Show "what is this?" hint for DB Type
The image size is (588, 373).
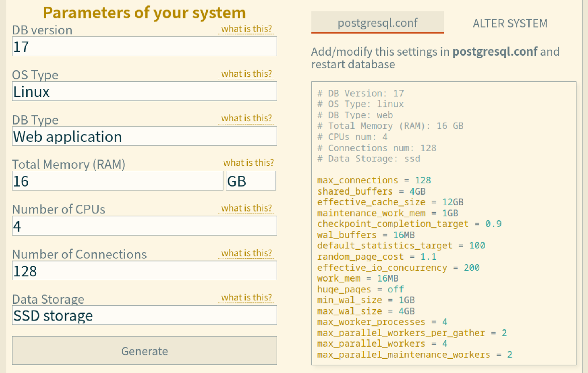pyautogui.click(x=247, y=118)
